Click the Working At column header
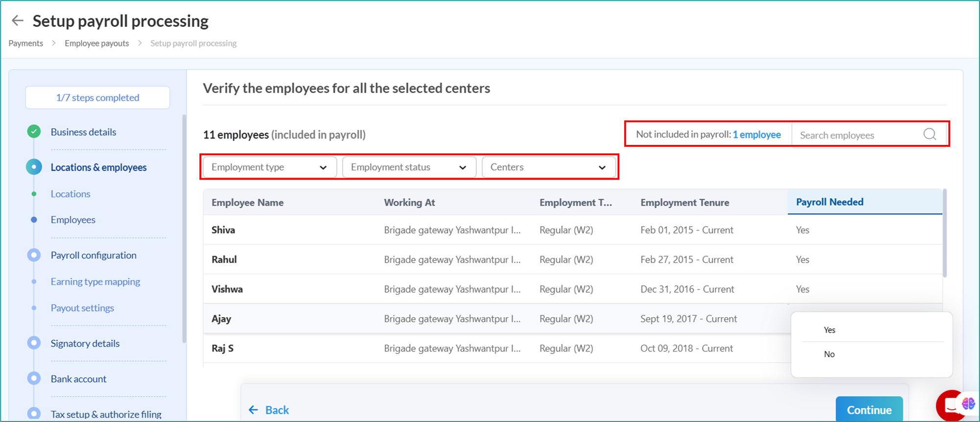The width and height of the screenshot is (980, 422). 409,202
